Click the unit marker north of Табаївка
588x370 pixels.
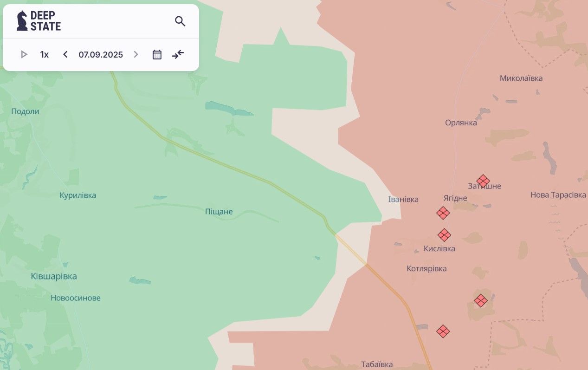pos(443,331)
